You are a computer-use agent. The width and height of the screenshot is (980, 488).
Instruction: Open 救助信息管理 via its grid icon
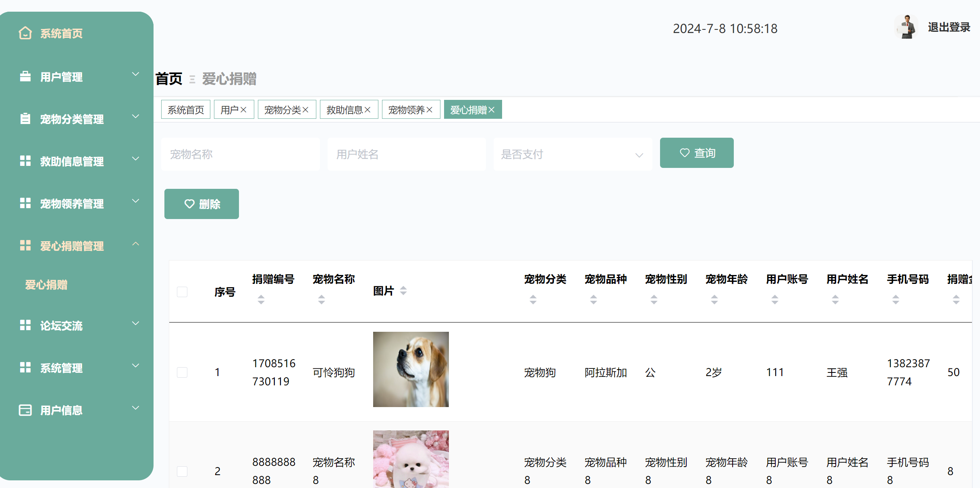[x=25, y=161]
